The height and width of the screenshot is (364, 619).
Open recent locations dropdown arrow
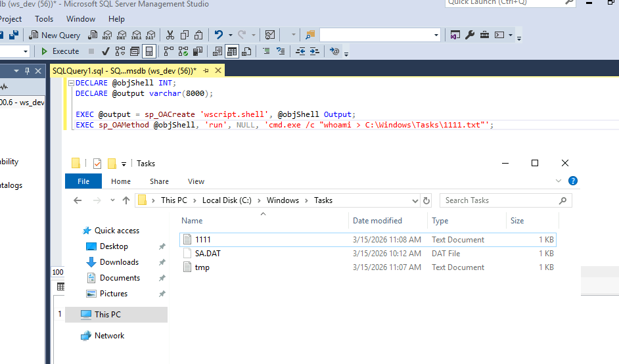(112, 200)
